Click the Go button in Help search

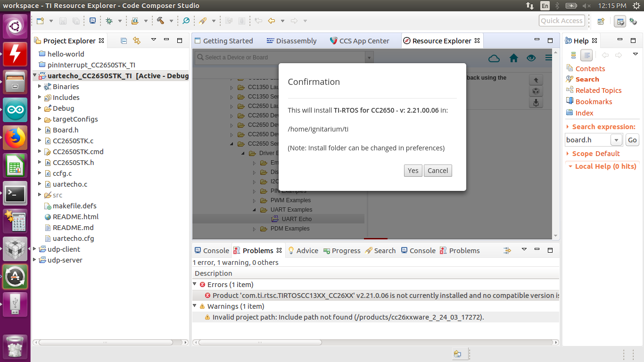(x=632, y=140)
